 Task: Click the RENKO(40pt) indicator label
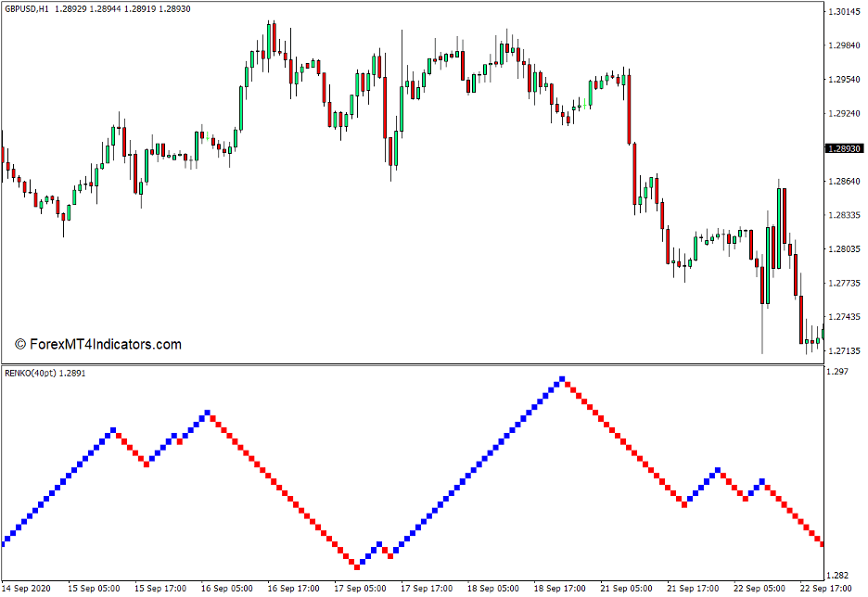32,373
